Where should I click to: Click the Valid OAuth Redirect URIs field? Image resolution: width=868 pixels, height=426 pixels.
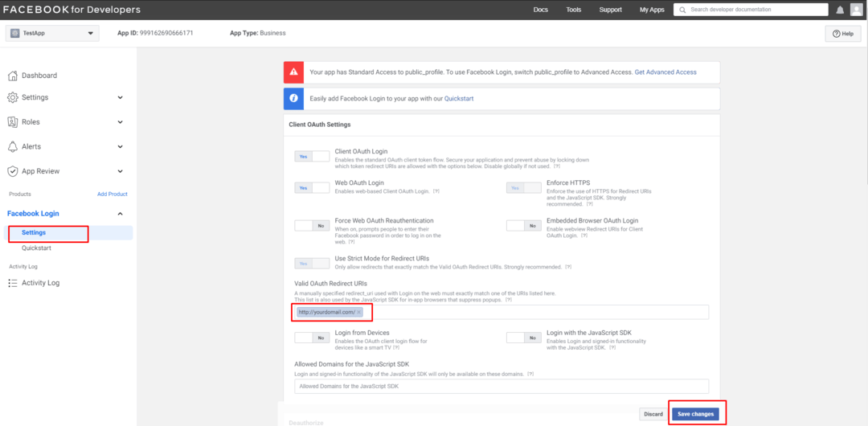pyautogui.click(x=502, y=313)
